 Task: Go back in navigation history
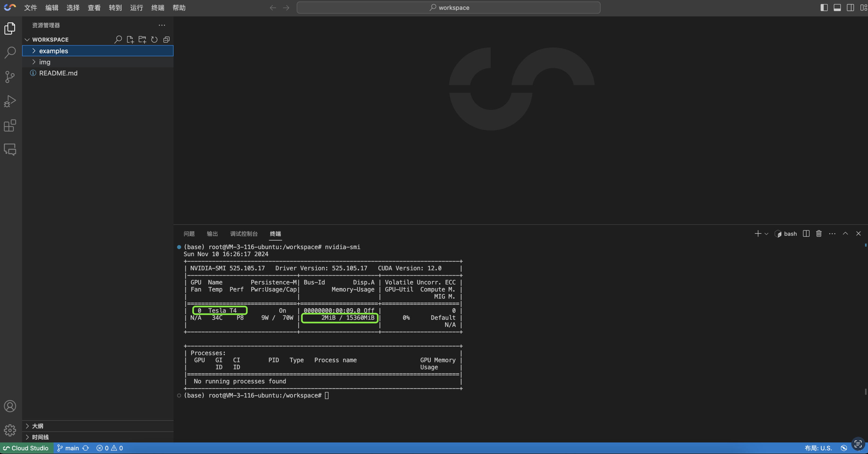273,8
